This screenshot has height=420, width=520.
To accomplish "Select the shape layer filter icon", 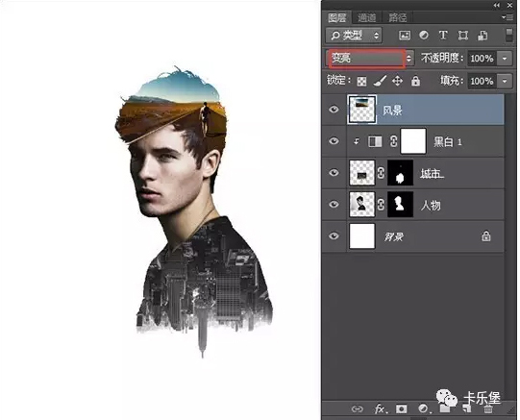I will point(463,36).
